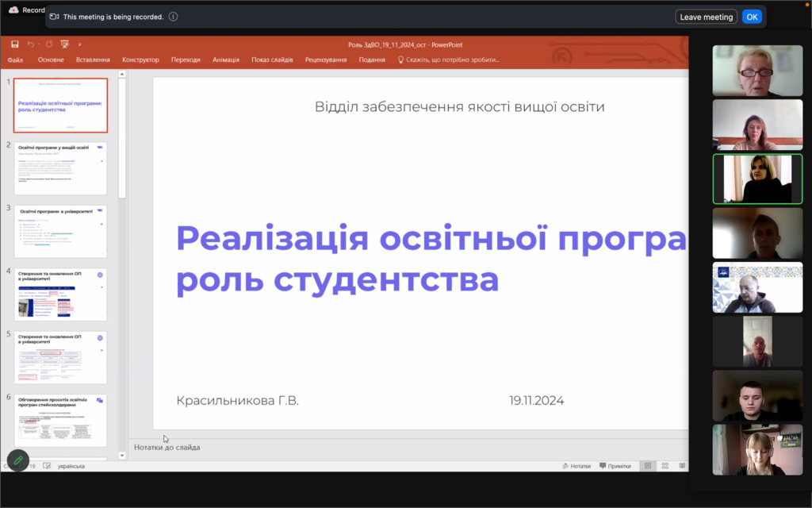
Task: Click the Normal view icon in status bar
Action: pyautogui.click(x=647, y=466)
